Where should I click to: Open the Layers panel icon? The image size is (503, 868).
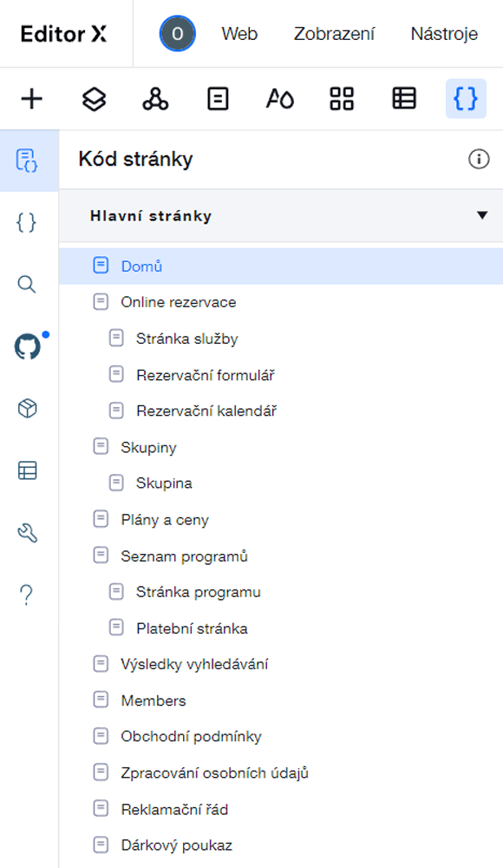click(x=94, y=99)
